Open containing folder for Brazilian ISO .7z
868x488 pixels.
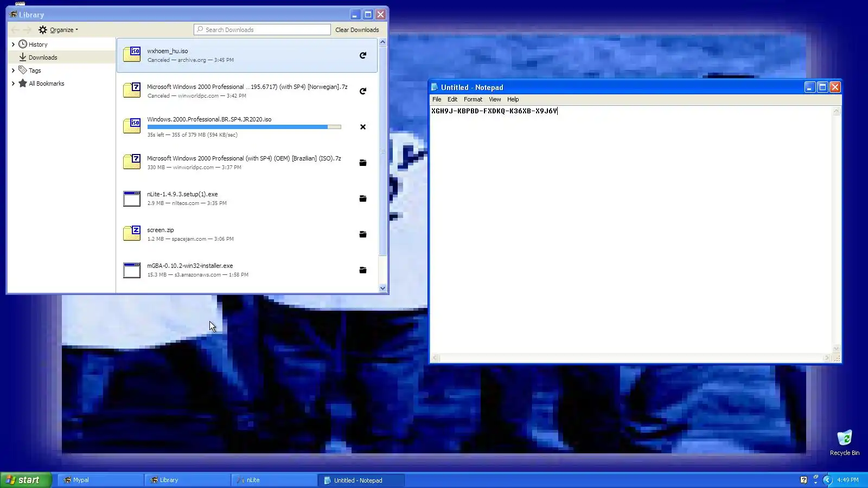tap(363, 163)
